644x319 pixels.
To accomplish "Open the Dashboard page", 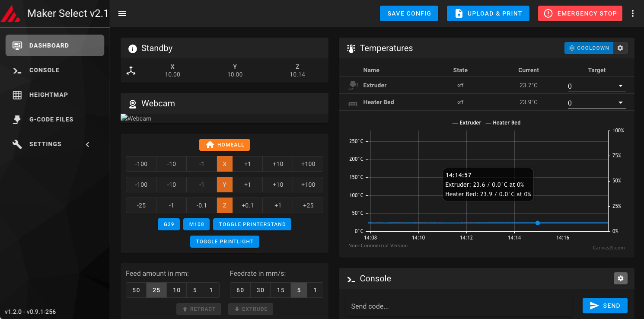I will 55,45.
